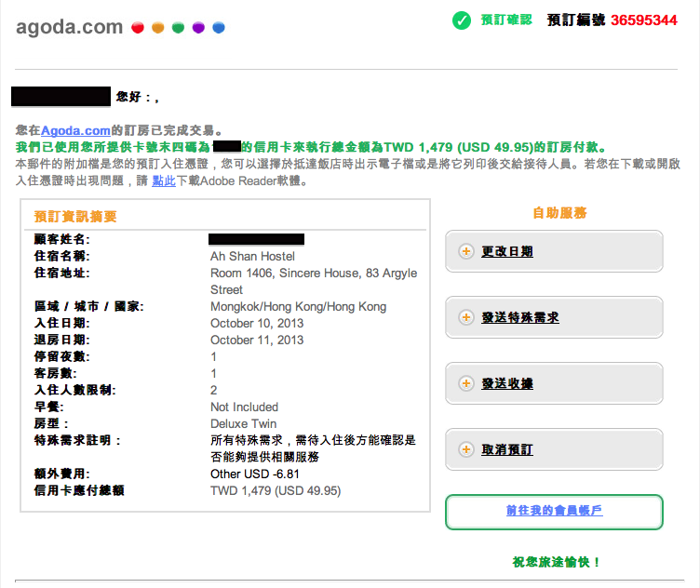The width and height of the screenshot is (700, 588).
Task: Click the 祝您旅途愉快 farewell text
Action: pyautogui.click(x=556, y=562)
